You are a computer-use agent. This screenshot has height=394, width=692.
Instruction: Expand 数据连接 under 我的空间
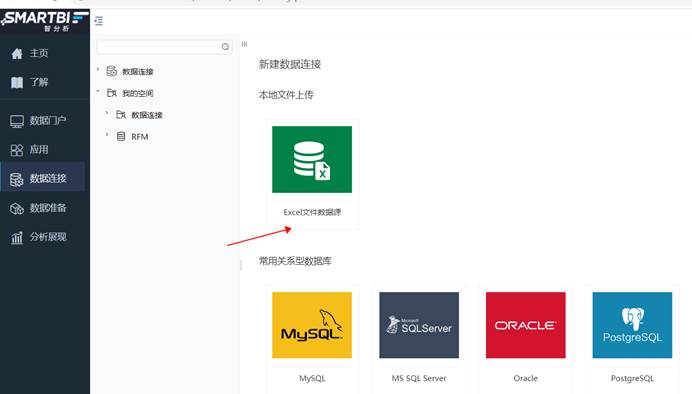(x=107, y=113)
